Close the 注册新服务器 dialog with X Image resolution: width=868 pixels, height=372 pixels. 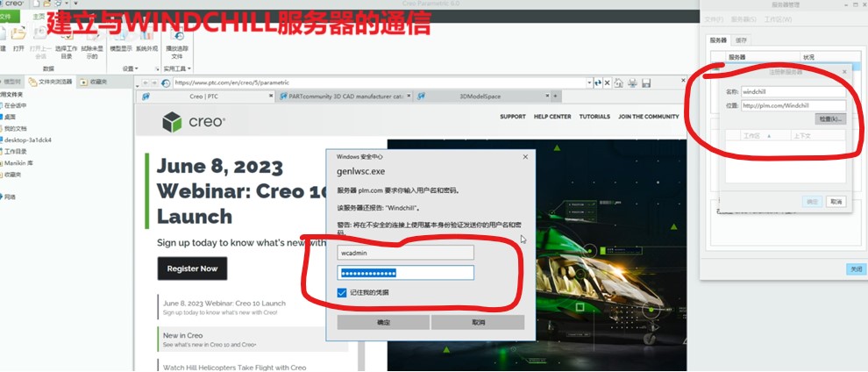(844, 72)
